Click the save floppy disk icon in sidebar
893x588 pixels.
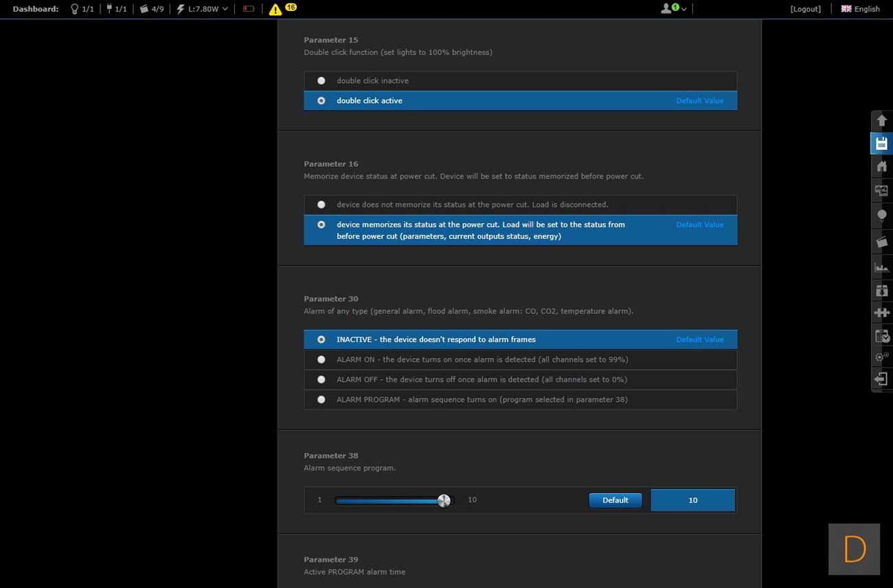point(881,144)
